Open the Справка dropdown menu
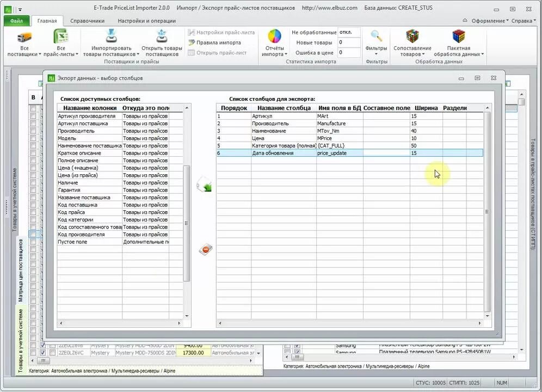Image resolution: width=542 pixels, height=392 pixels. click(x=523, y=21)
